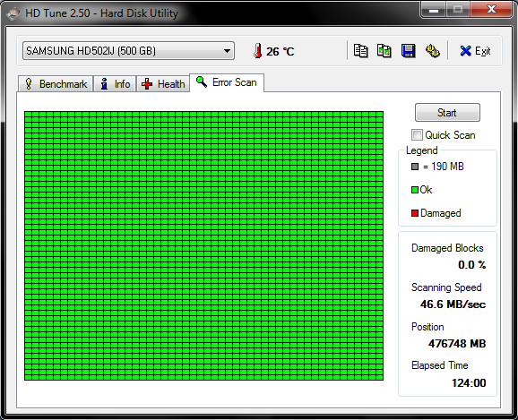Click the HD Tune title bar app icon
Screen dimensions: 518x420
click(13, 13)
